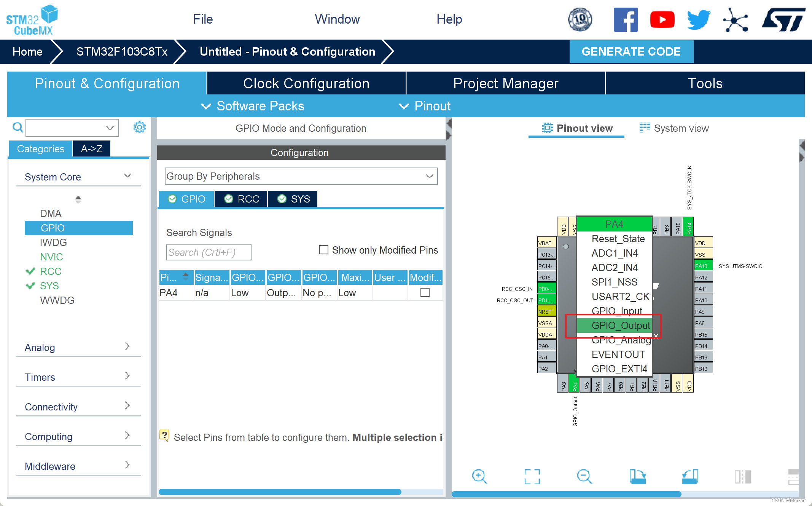
Task: Expand the Connectivity category
Action: [78, 407]
